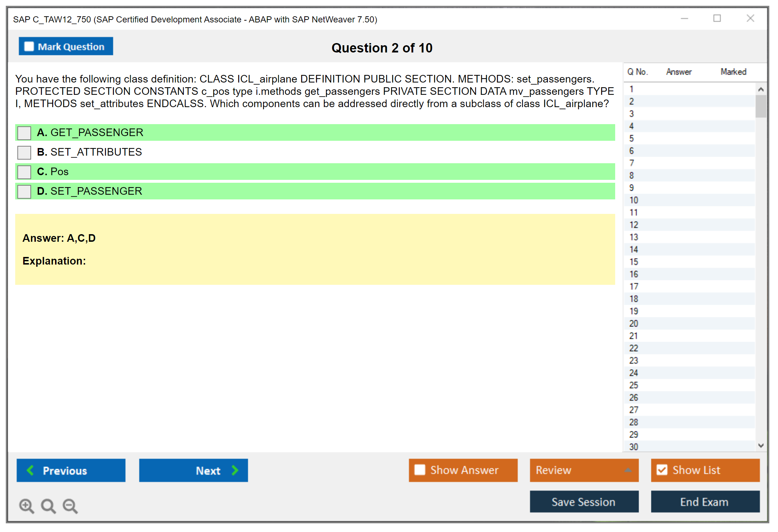Click the Save Session button

coord(584,502)
